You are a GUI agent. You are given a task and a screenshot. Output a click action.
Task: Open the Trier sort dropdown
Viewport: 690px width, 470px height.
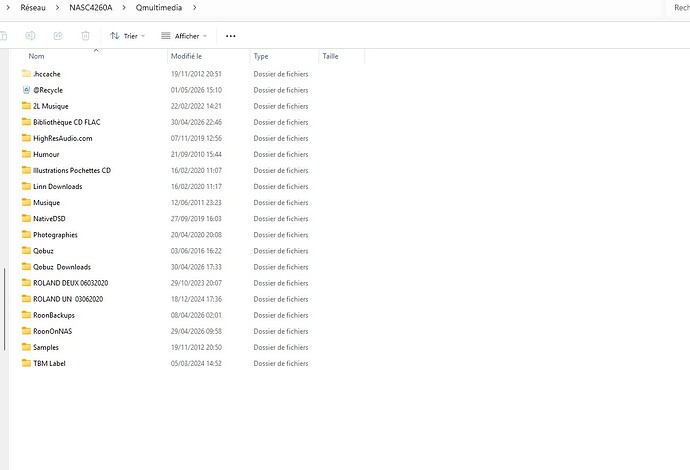(127, 36)
